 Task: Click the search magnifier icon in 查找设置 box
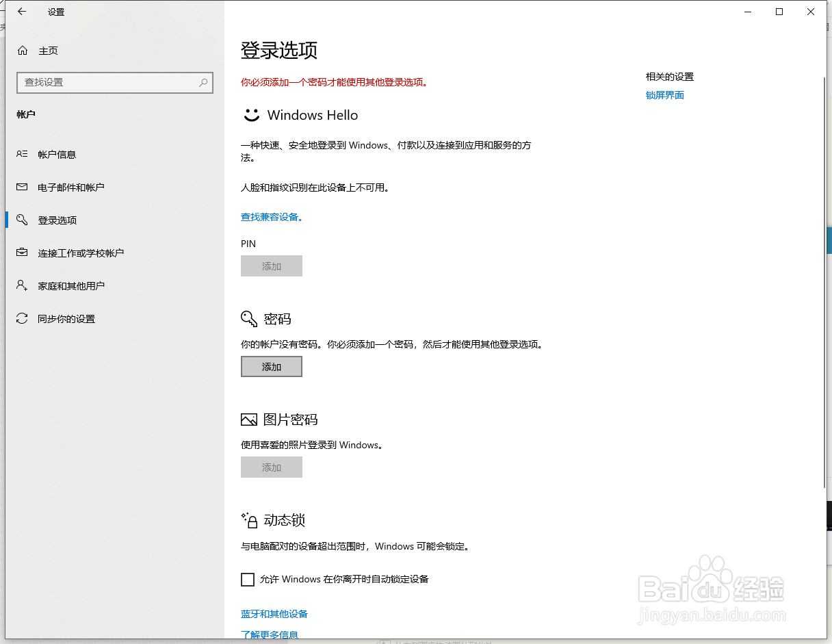[x=203, y=82]
